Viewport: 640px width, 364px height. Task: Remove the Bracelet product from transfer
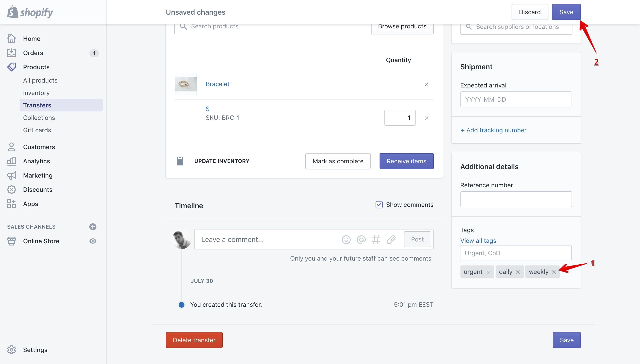[x=426, y=85]
